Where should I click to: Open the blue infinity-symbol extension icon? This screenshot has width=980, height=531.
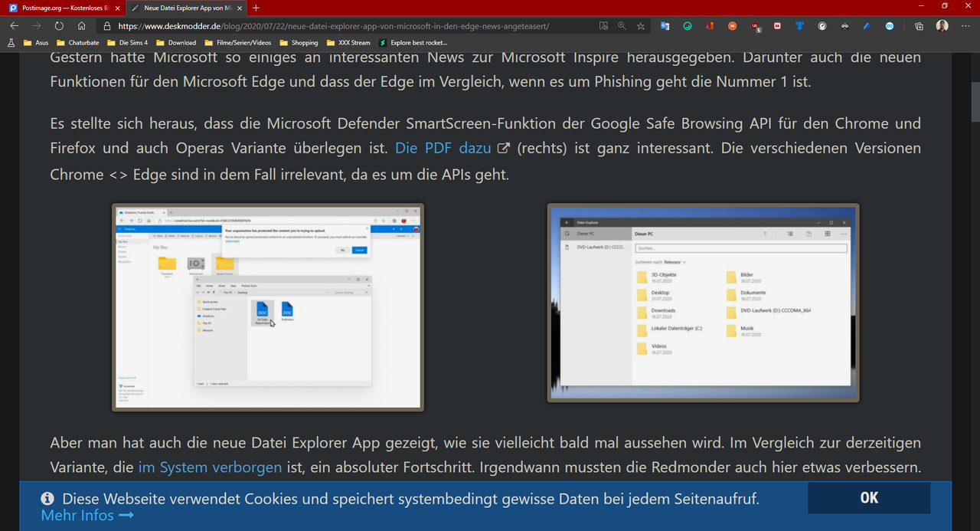pyautogui.click(x=890, y=25)
